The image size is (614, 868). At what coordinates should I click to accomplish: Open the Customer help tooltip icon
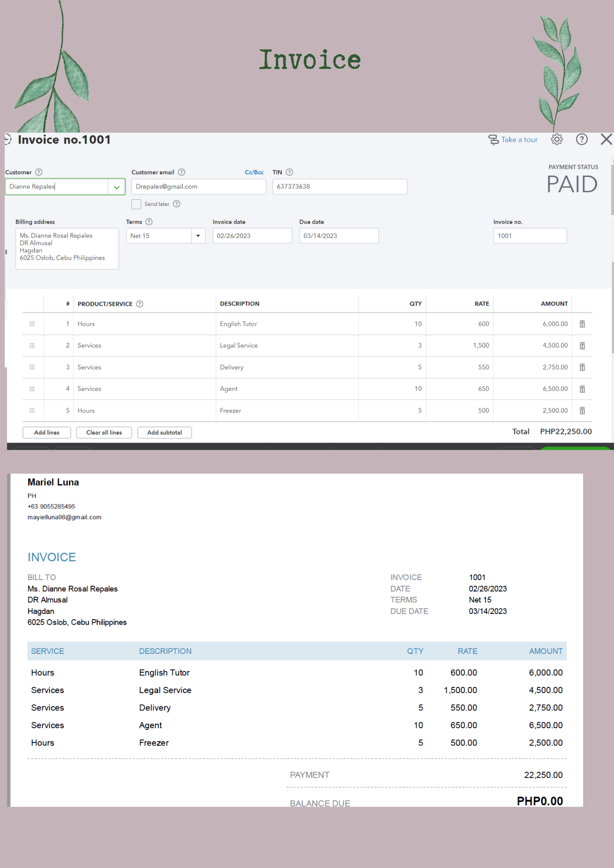click(x=39, y=172)
